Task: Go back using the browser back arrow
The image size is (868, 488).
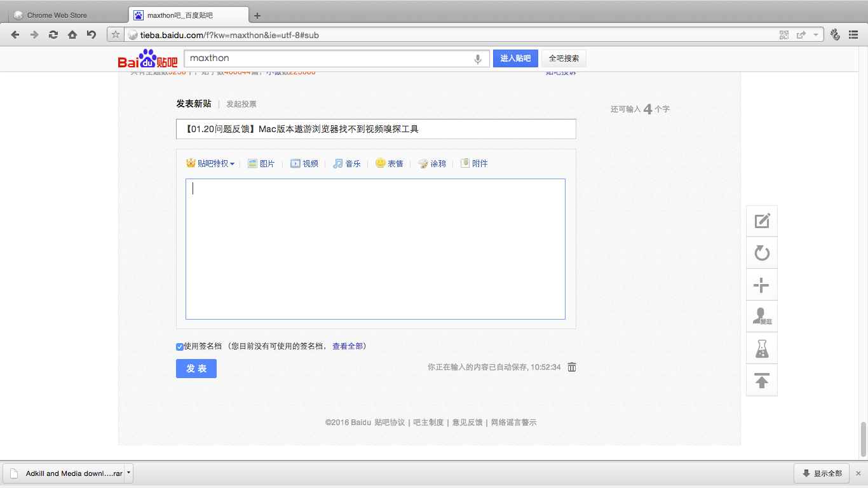Action: tap(16, 35)
